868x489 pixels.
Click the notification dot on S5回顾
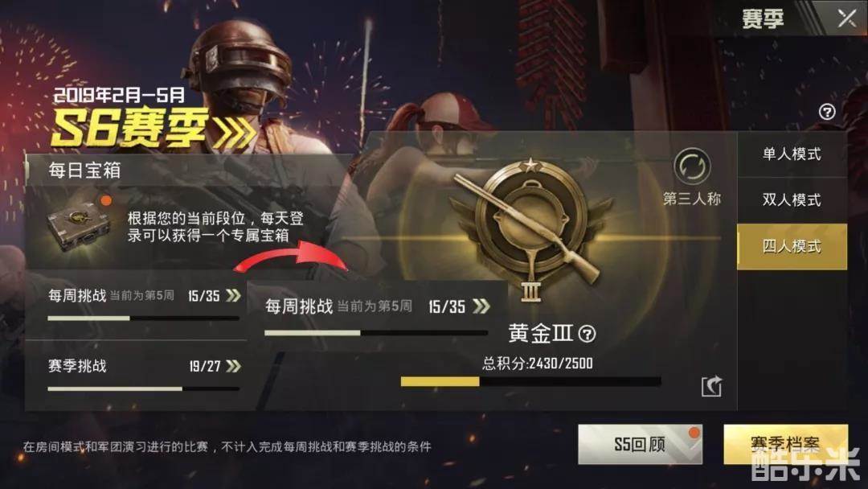694,432
